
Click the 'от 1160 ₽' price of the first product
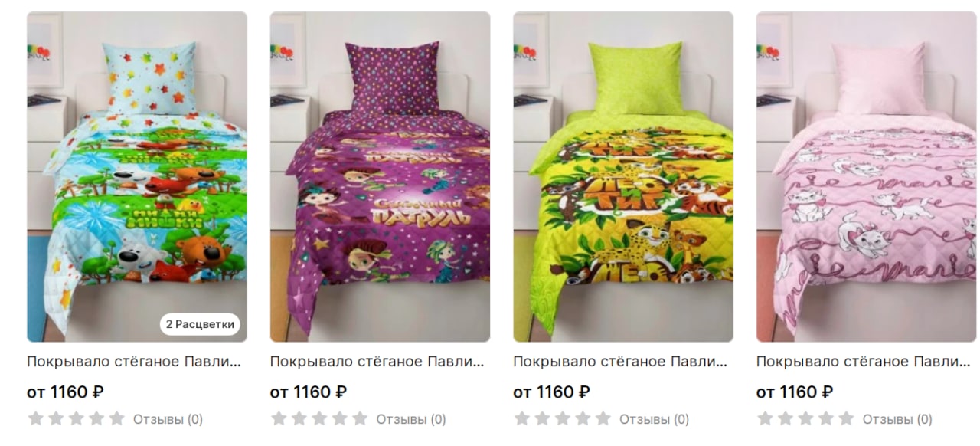(65, 392)
